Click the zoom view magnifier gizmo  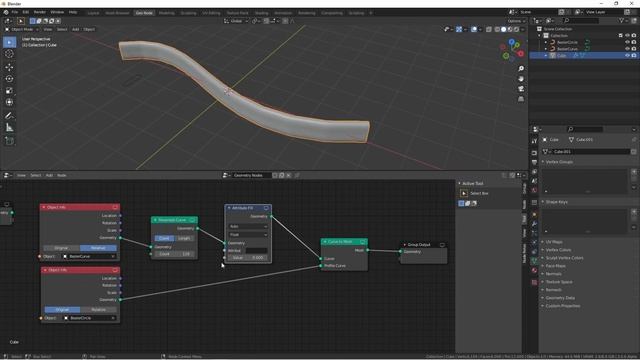(x=521, y=69)
